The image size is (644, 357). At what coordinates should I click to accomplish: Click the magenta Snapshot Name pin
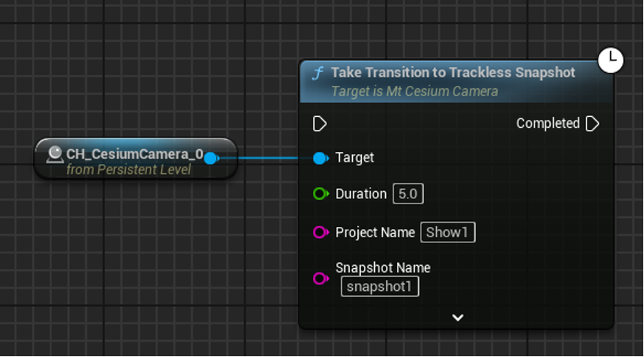click(x=321, y=278)
